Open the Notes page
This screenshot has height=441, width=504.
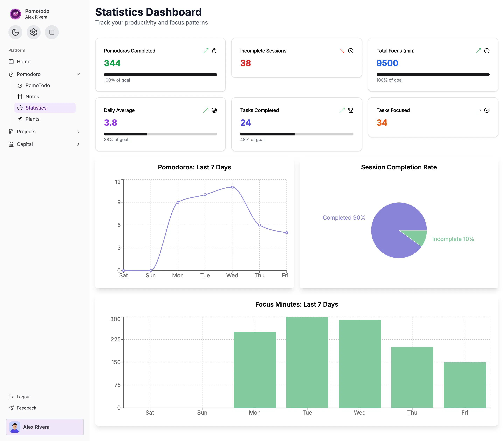pos(45,97)
